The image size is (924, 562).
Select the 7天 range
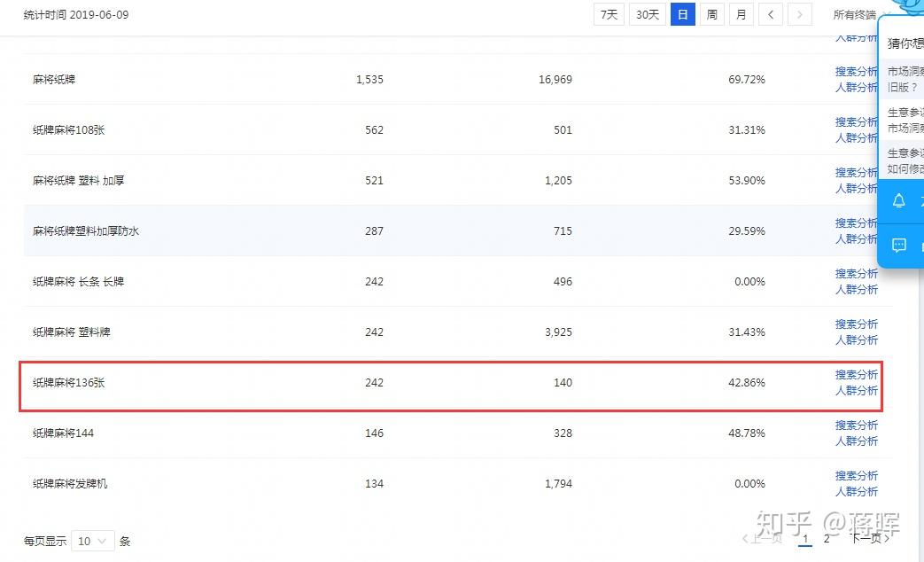point(609,15)
